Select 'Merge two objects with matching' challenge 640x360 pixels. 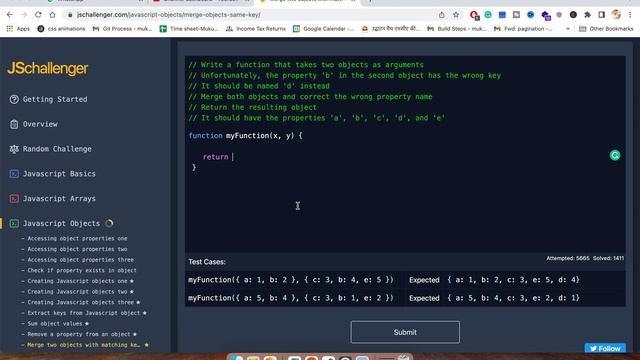click(85, 344)
